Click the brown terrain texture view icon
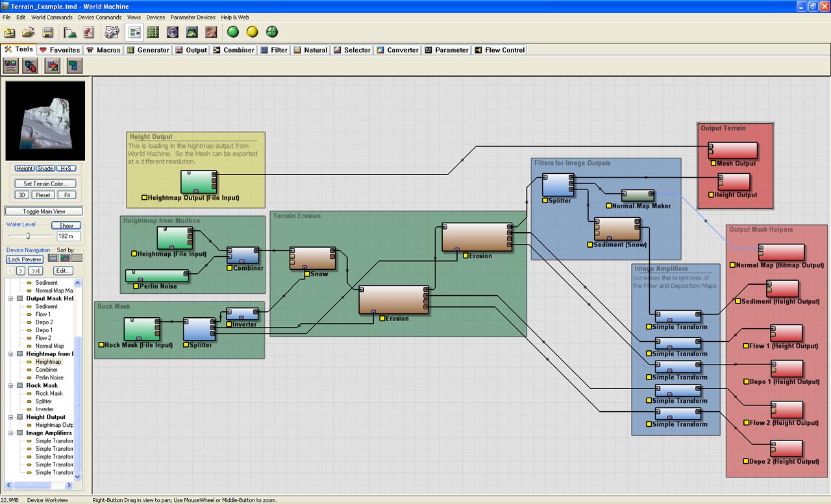This screenshot has height=504, width=831. [212, 32]
